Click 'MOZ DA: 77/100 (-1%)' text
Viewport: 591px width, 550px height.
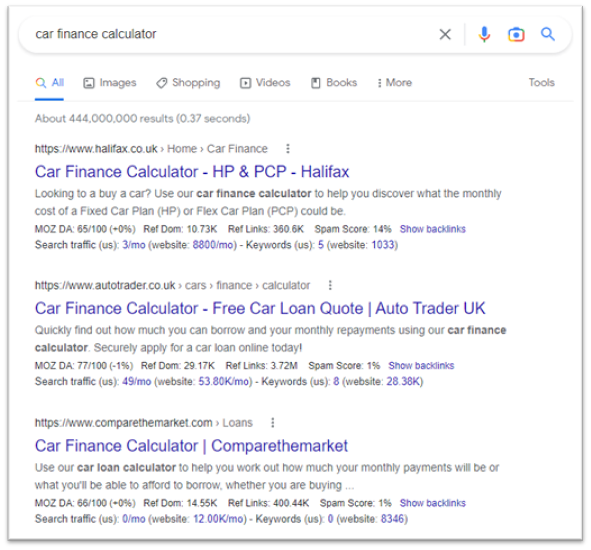[x=84, y=366]
